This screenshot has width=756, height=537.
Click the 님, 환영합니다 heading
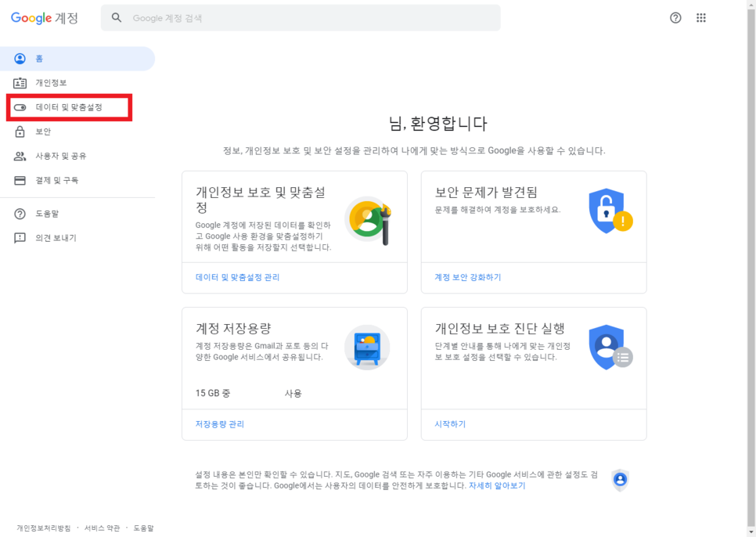tap(437, 124)
